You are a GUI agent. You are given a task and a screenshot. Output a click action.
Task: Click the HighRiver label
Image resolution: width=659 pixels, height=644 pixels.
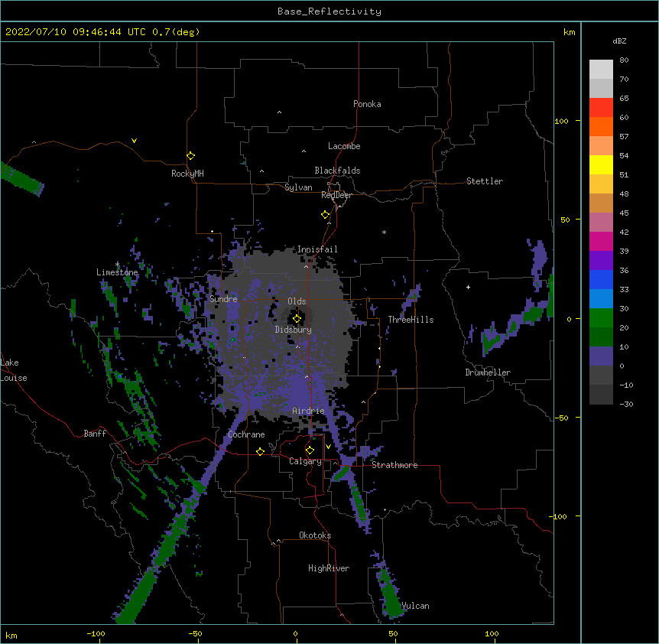329,568
